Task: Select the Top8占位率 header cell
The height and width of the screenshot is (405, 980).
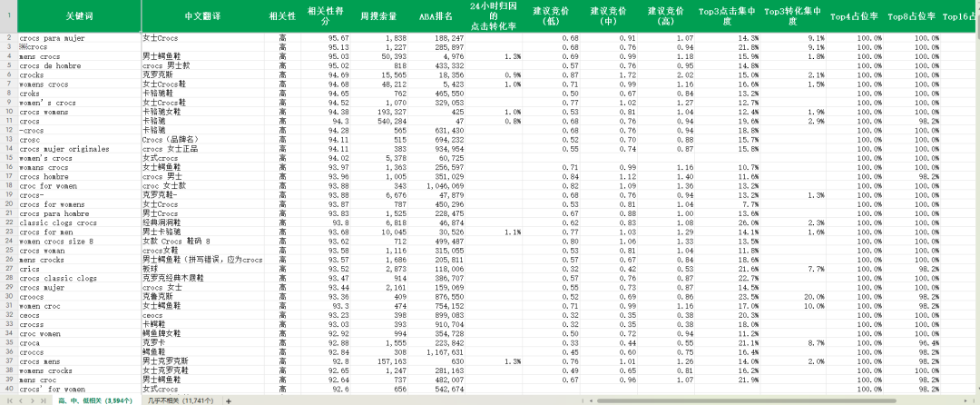Action: (913, 17)
